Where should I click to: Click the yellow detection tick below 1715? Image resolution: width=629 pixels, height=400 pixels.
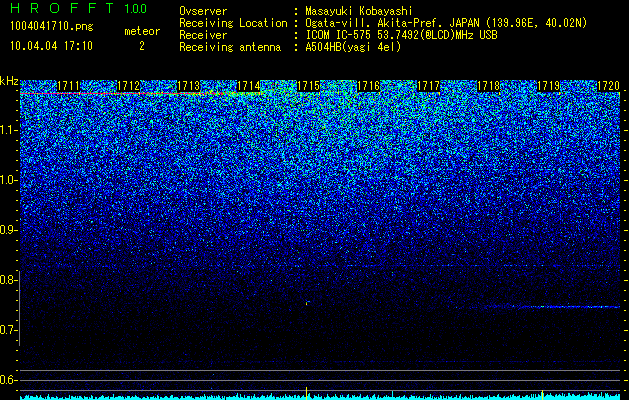pos(306,393)
